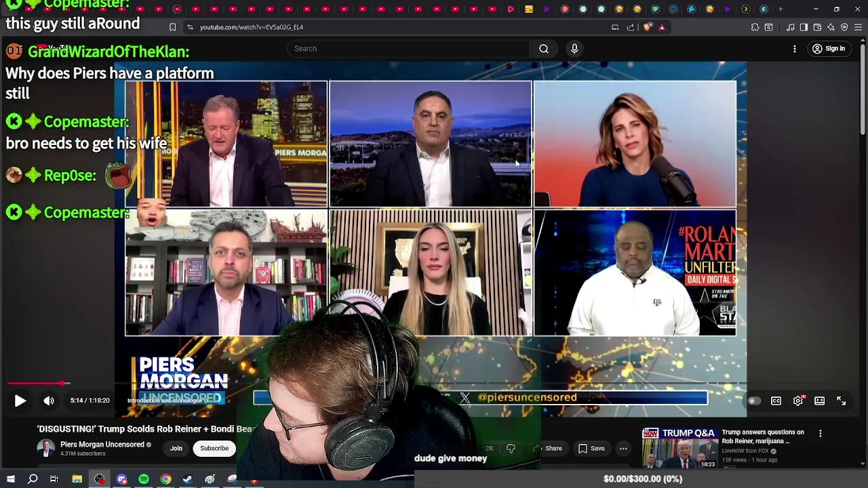The width and height of the screenshot is (868, 488).
Task: Open File Explorer from taskbar
Action: (77, 479)
